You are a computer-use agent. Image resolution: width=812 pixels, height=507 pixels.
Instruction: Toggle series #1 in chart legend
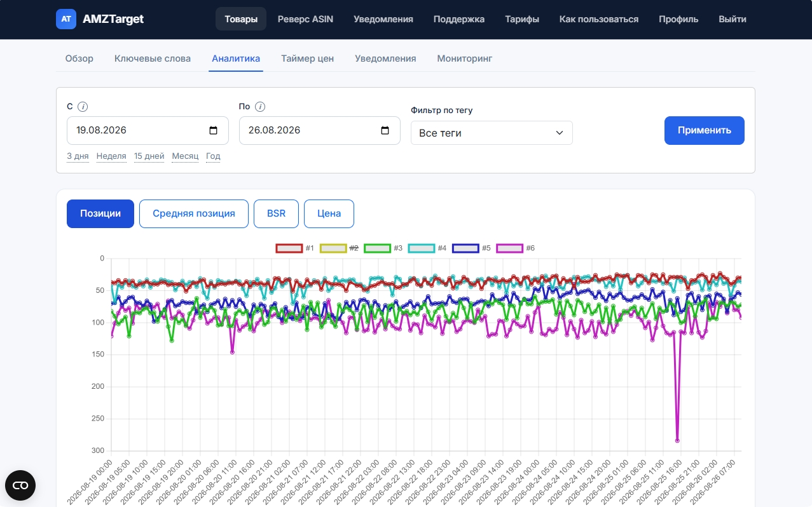[295, 248]
